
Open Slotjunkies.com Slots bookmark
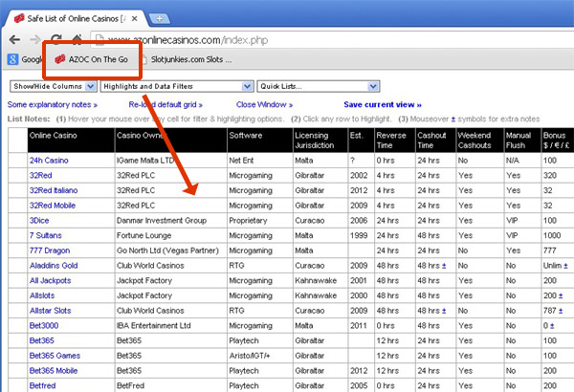coord(187,59)
